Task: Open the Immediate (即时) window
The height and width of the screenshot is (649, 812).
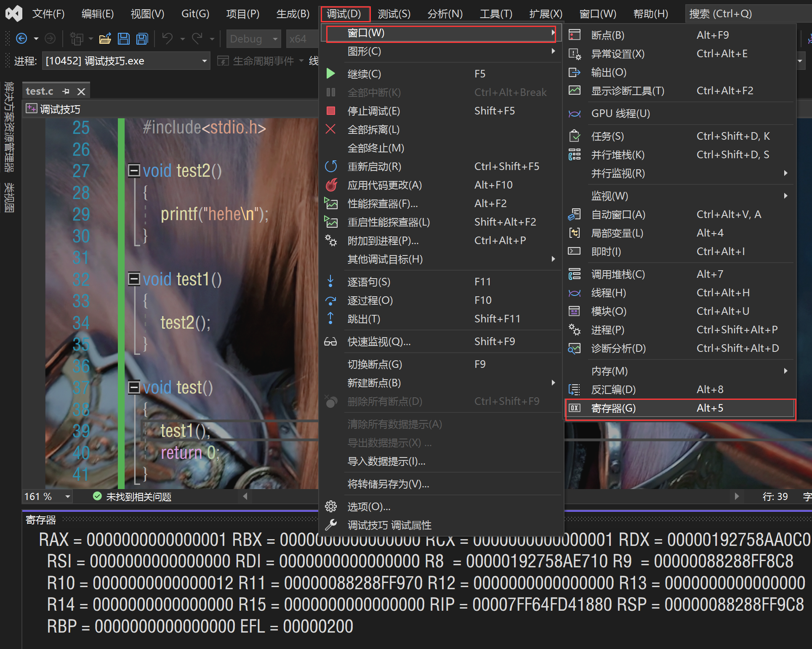Action: click(680, 251)
